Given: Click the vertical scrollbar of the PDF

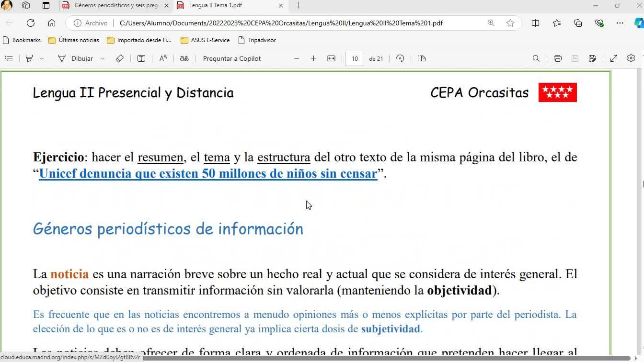Looking at the screenshot, I should tap(642, 184).
